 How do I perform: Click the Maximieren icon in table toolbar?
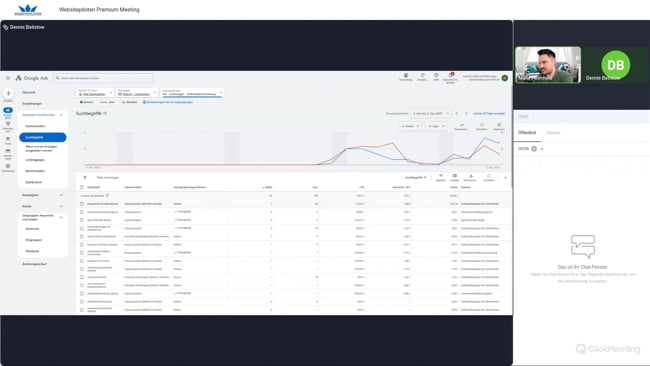click(x=489, y=176)
